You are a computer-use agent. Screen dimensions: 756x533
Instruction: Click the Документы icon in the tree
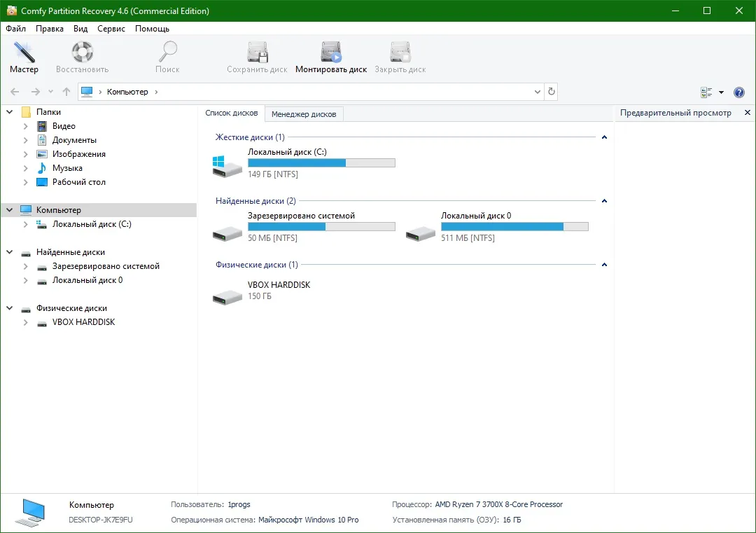[42, 140]
